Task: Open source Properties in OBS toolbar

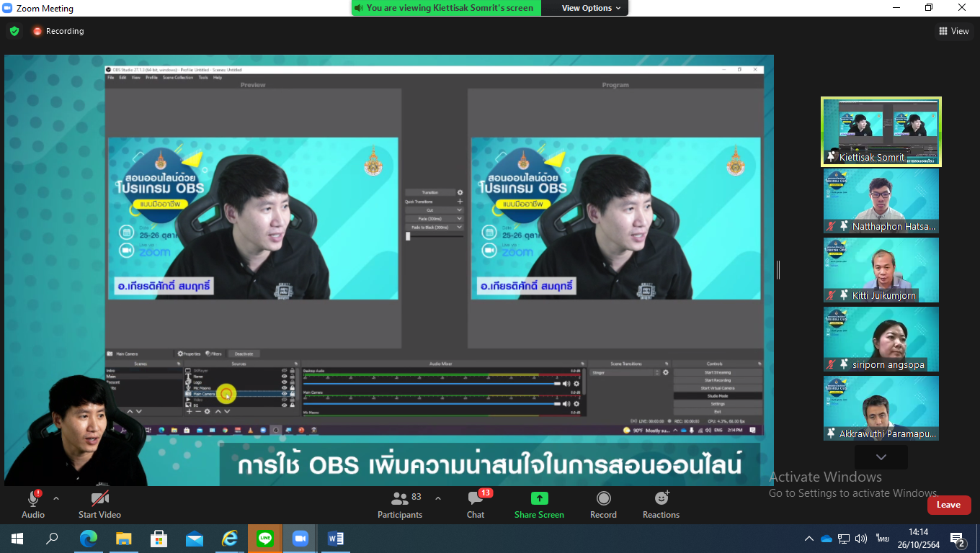Action: (190, 354)
